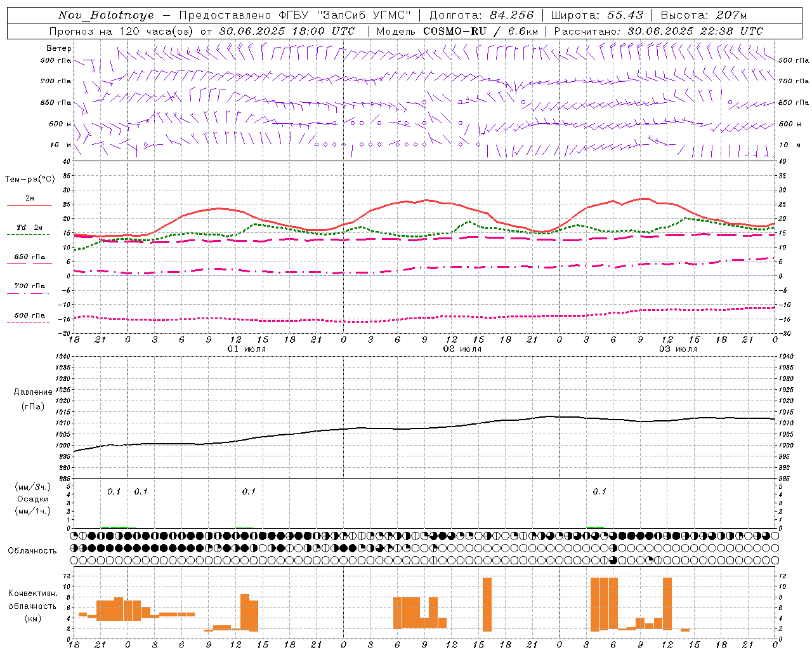Click the 02 июля date label
Screen dimensions: 812x650
[462, 349]
